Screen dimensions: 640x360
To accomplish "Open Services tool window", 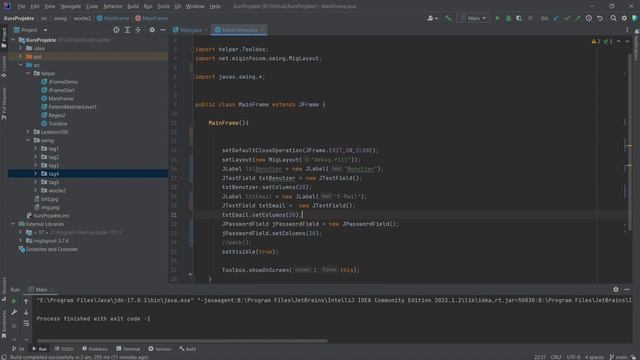I will [x=160, y=349].
